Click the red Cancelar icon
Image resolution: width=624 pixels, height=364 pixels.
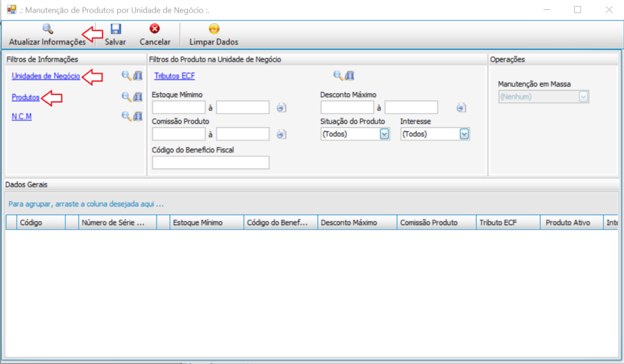(x=155, y=29)
